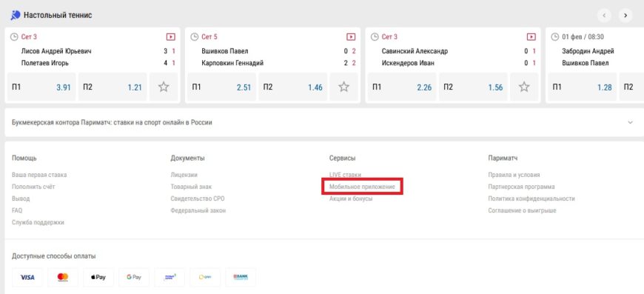This screenshot has height=294, width=644.
Task: Click clock icon next to Сет 5
Action: tap(195, 37)
